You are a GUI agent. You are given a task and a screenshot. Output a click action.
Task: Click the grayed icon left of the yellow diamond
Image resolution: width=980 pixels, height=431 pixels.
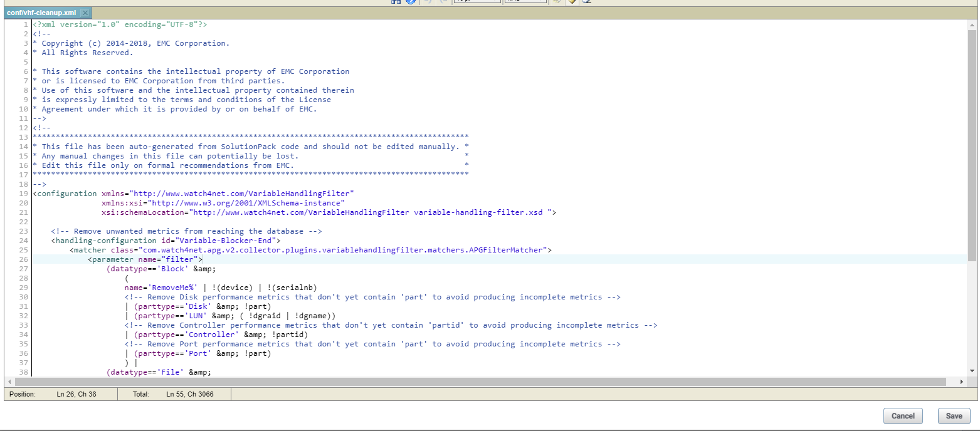(x=557, y=2)
